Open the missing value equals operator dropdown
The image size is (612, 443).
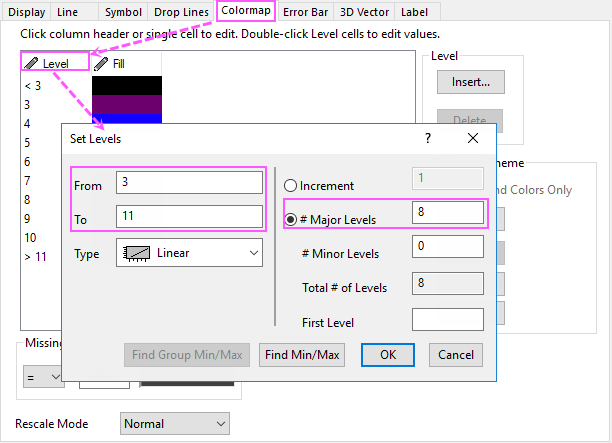tap(43, 377)
